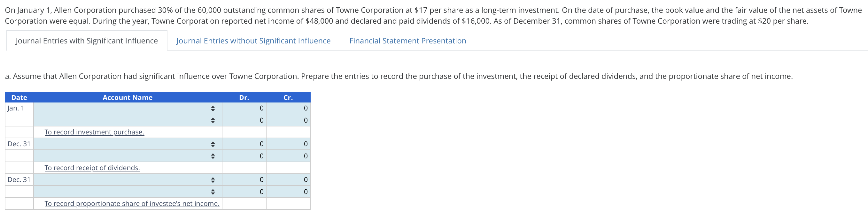Screen dimensions: 868x212
Task: Click the 'To record investment purchase' description
Action: (94, 132)
